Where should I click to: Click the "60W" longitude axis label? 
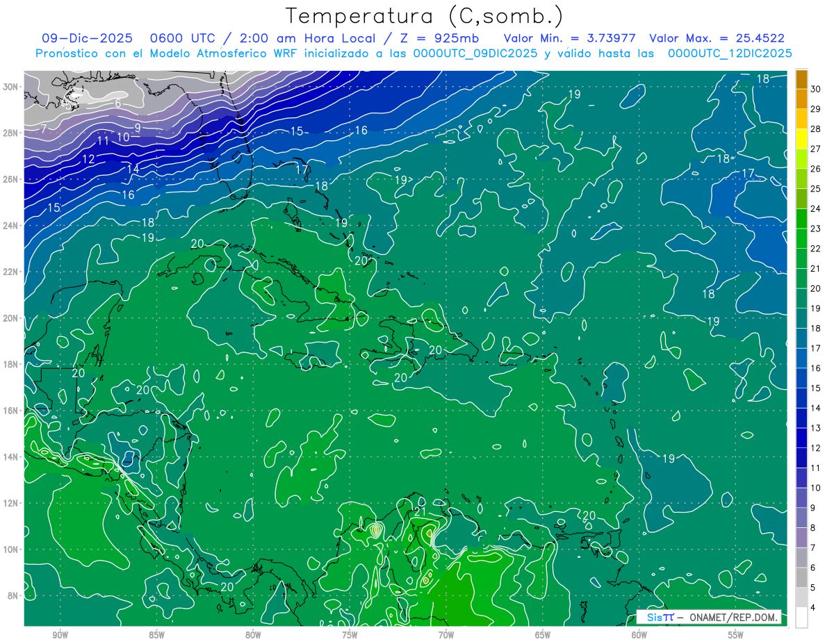[639, 635]
